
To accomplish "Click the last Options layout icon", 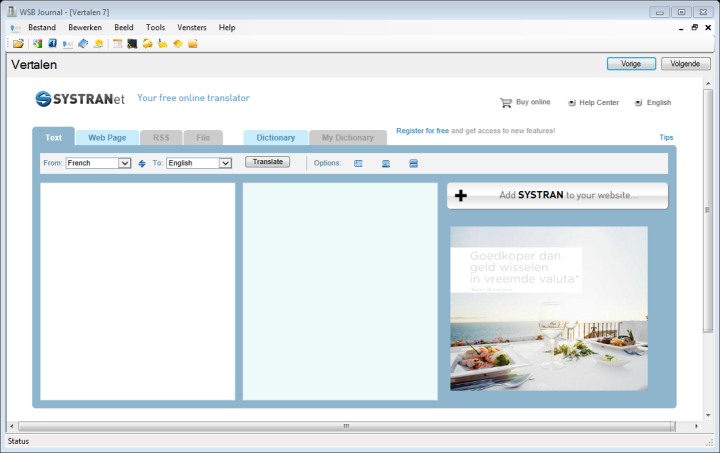I will pyautogui.click(x=413, y=163).
